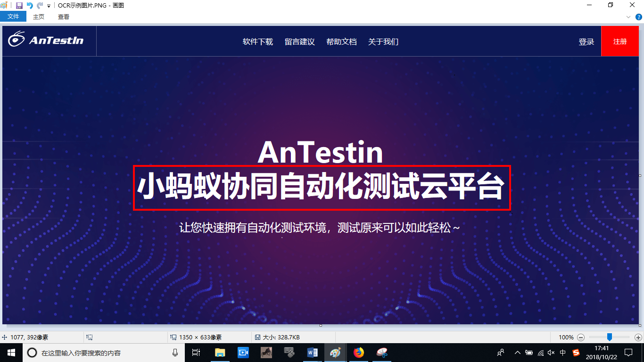Click the 1350 × 633像素 image size readout

(200, 337)
